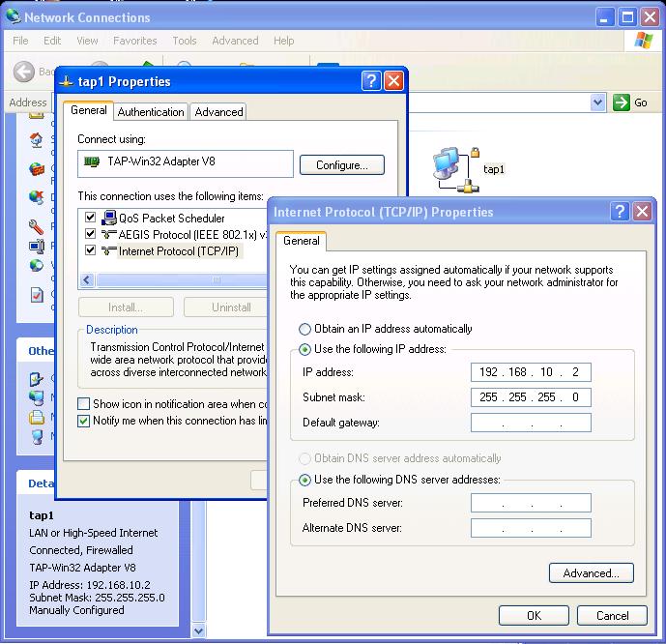Open the Address bar dropdown arrow
The height and width of the screenshot is (644, 666).
tap(597, 102)
